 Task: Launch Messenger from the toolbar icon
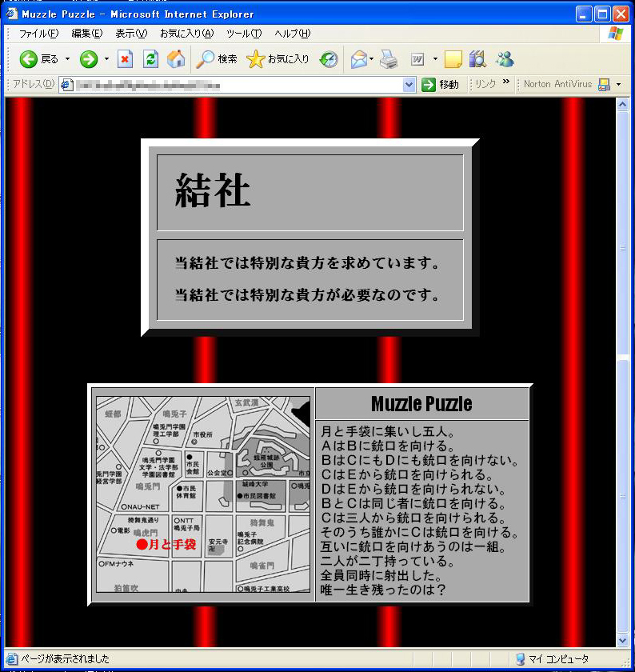505,59
